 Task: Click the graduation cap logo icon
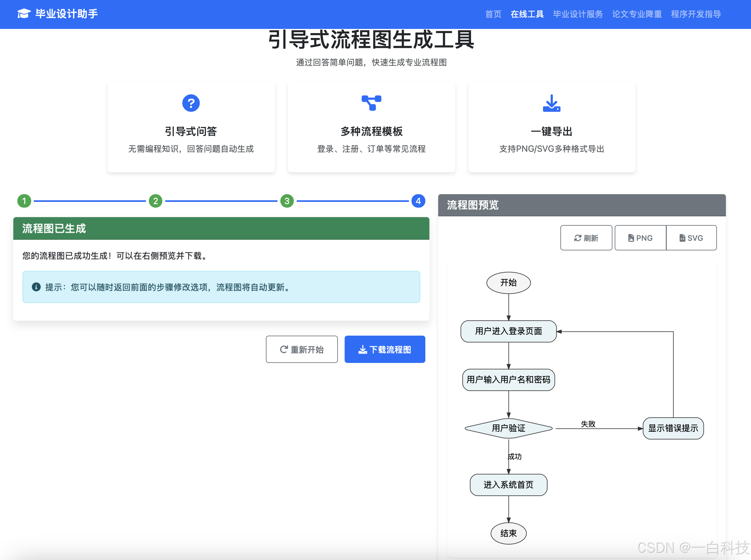point(24,14)
